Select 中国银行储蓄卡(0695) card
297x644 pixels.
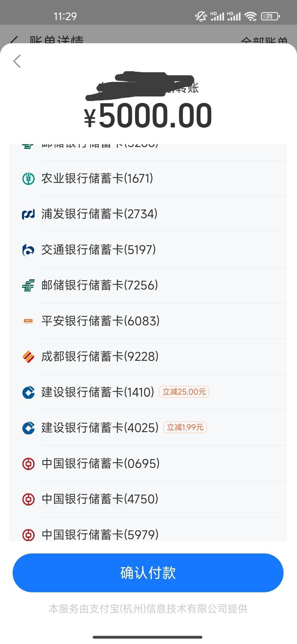[100, 463]
